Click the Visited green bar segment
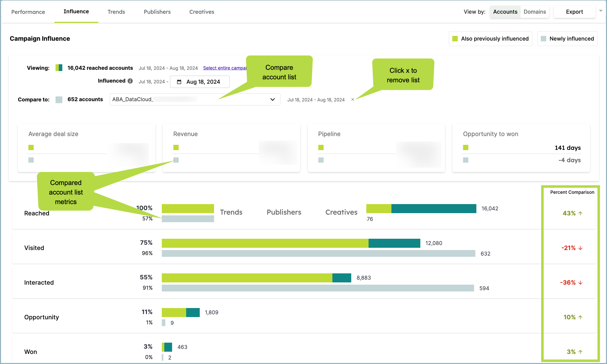 pos(265,243)
